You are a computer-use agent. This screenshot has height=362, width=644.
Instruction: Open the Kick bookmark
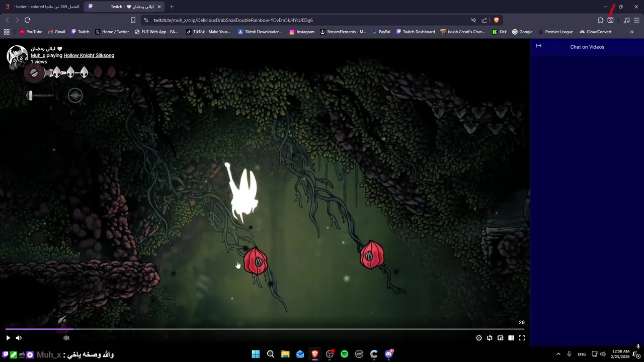point(499,32)
